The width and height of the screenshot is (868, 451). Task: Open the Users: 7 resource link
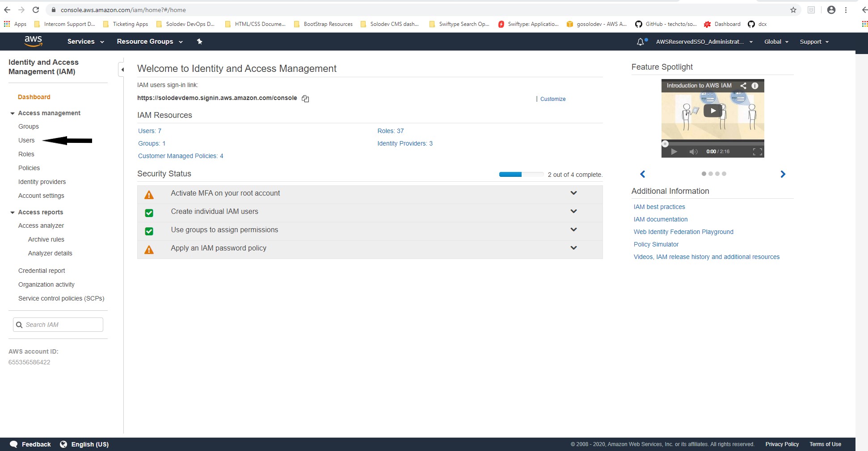coord(150,131)
